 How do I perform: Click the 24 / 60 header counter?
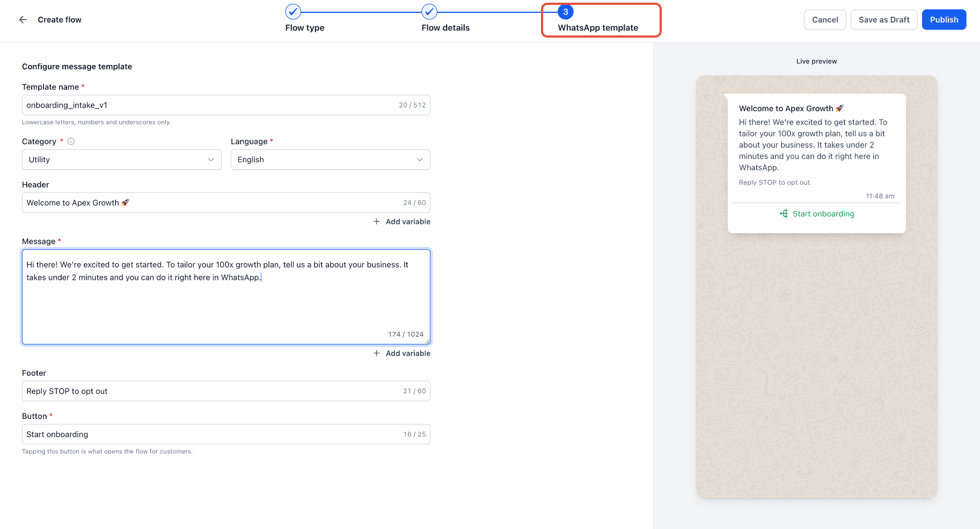414,202
